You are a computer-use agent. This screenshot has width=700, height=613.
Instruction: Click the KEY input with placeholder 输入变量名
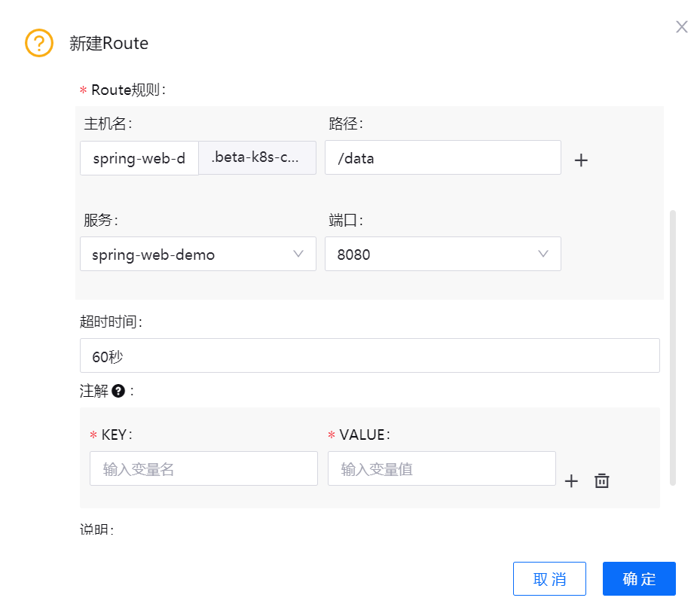pyautogui.click(x=203, y=468)
